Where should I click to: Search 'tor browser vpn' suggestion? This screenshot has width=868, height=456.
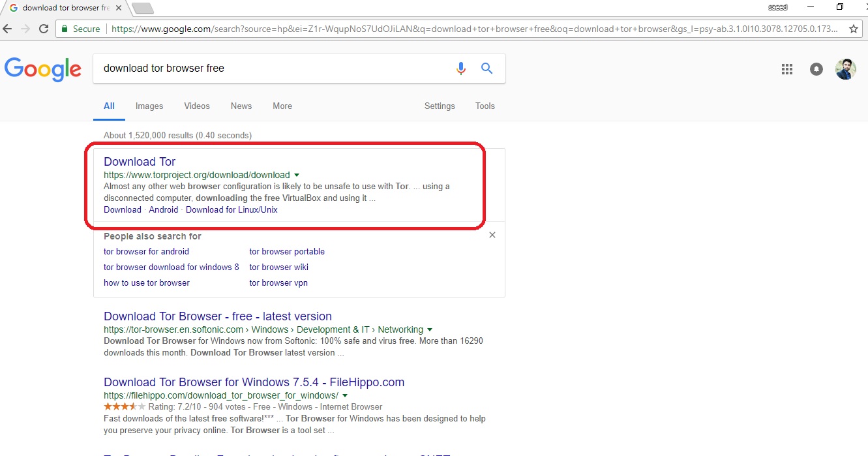click(x=278, y=282)
